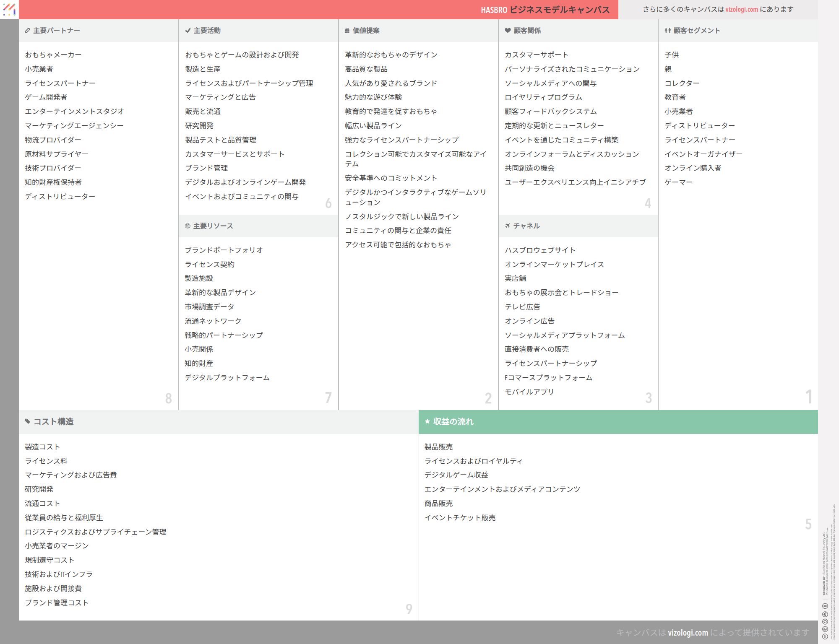Click the people icon beside 顧客セグメント
This screenshot has height=644, width=839.
tap(667, 31)
